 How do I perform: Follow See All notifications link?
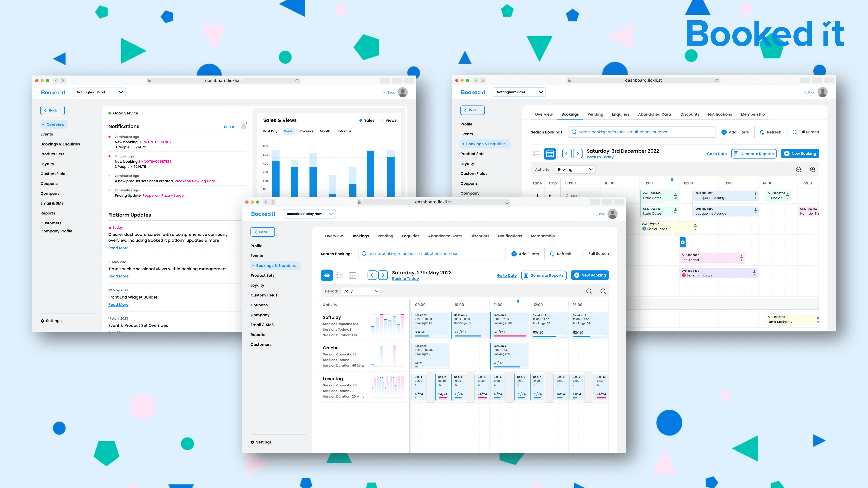click(x=230, y=127)
